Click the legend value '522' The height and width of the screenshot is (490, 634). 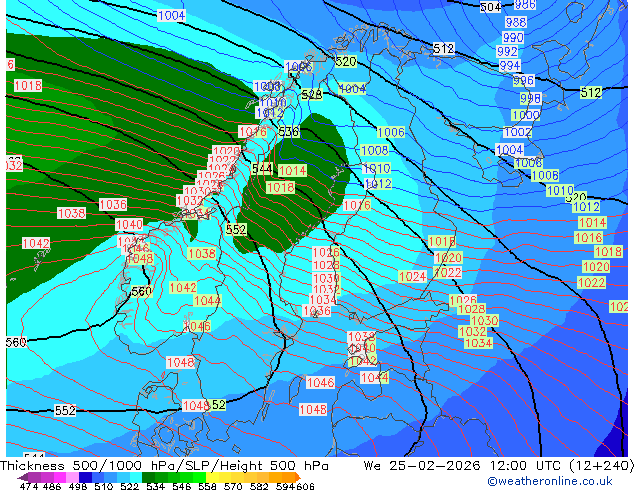pos(129,486)
